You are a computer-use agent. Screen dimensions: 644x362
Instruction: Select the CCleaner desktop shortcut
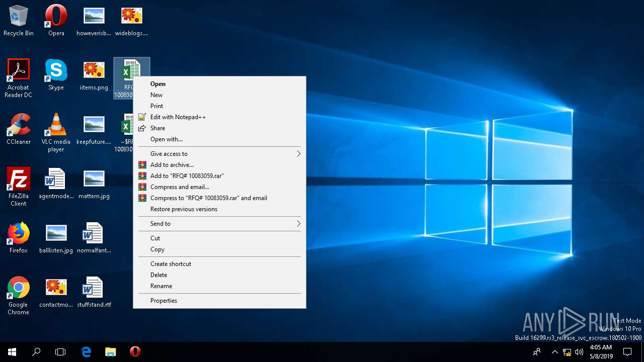click(x=19, y=129)
